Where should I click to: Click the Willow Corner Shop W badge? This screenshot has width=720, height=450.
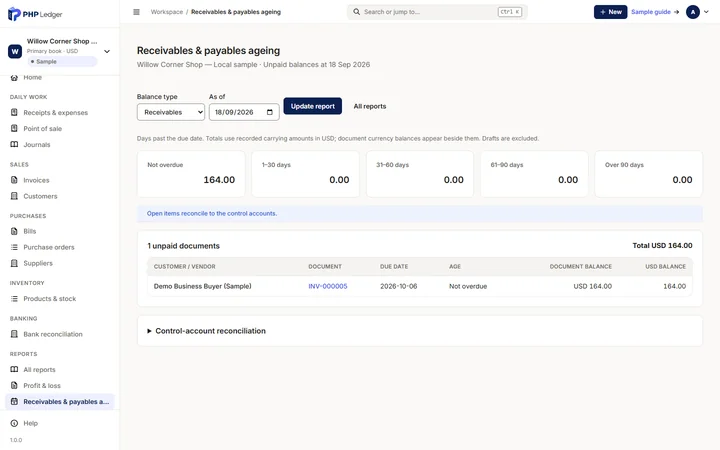pos(15,51)
